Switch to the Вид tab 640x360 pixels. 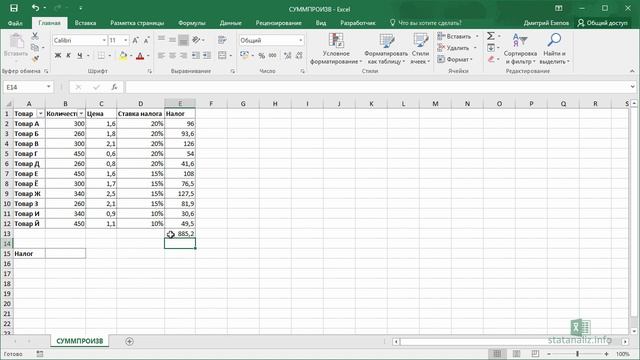321,23
